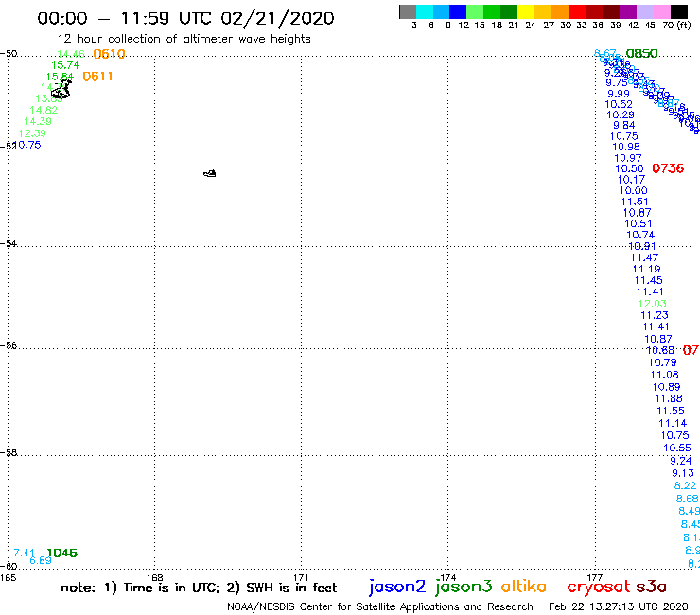
Task: Click the 9.84 wave height value
Action: [x=624, y=125]
